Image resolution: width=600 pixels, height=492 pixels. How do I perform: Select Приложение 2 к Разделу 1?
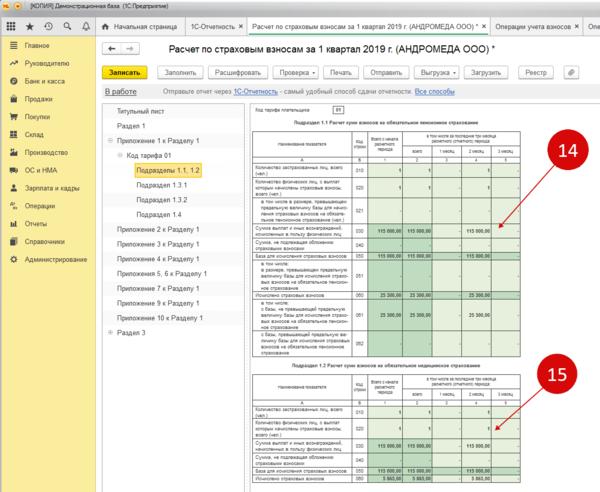click(x=158, y=230)
